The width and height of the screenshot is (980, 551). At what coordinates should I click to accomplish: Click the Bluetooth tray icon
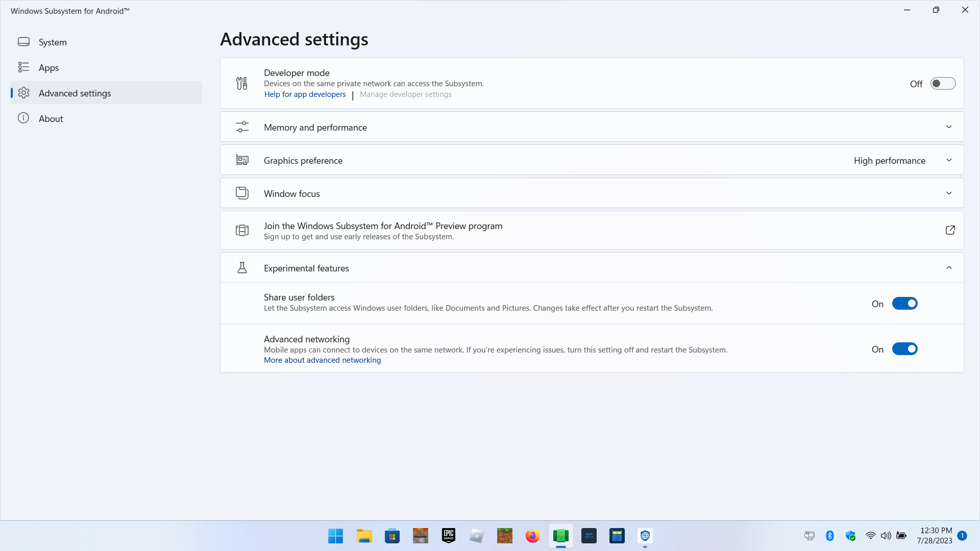click(830, 536)
